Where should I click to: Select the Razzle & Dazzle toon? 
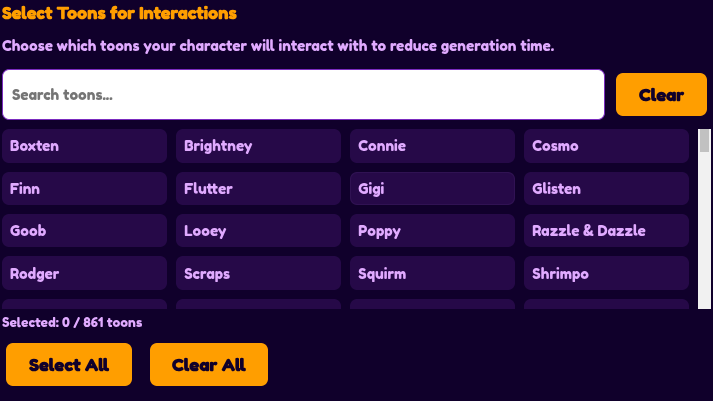coord(606,231)
